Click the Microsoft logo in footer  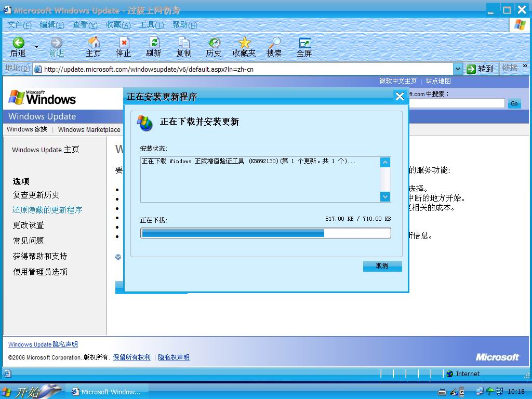[497, 357]
